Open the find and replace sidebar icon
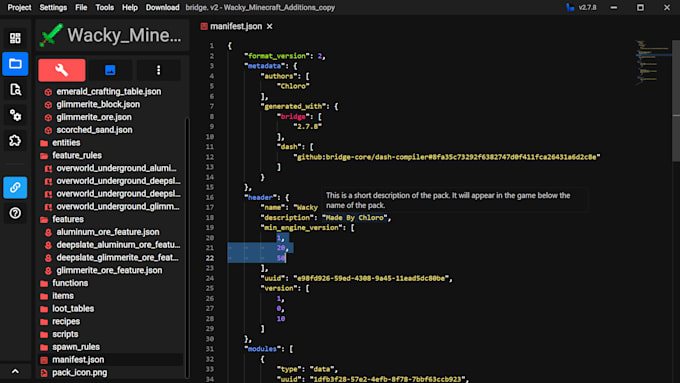 pos(15,89)
